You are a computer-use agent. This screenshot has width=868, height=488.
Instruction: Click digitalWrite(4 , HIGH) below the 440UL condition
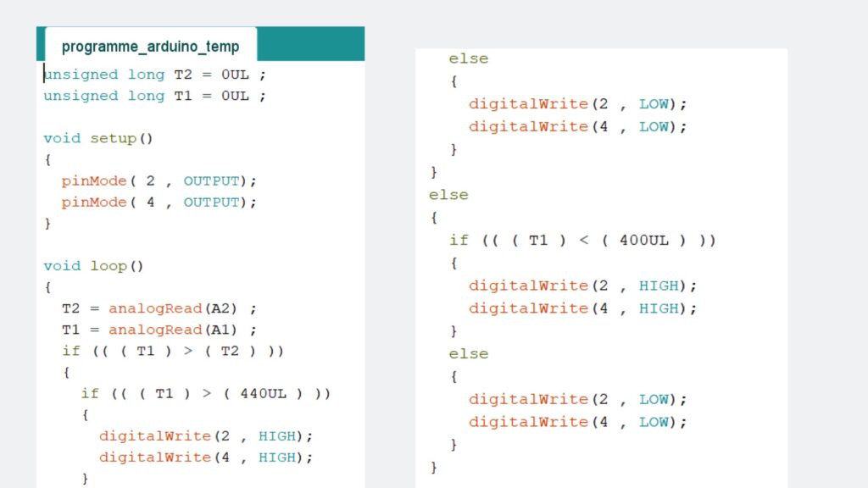click(x=206, y=457)
